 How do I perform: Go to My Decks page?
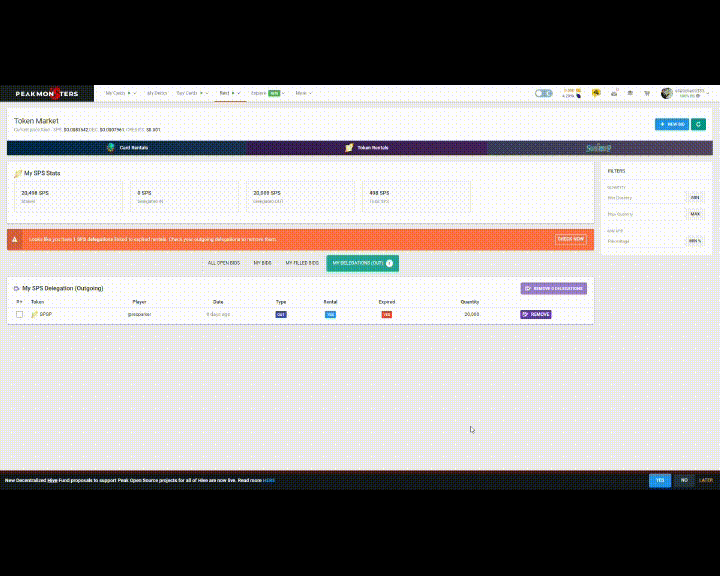[x=157, y=93]
